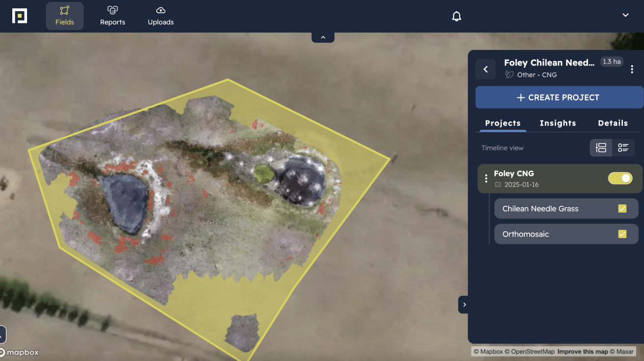The height and width of the screenshot is (361, 644).
Task: Go back from the field panel
Action: 486,69
